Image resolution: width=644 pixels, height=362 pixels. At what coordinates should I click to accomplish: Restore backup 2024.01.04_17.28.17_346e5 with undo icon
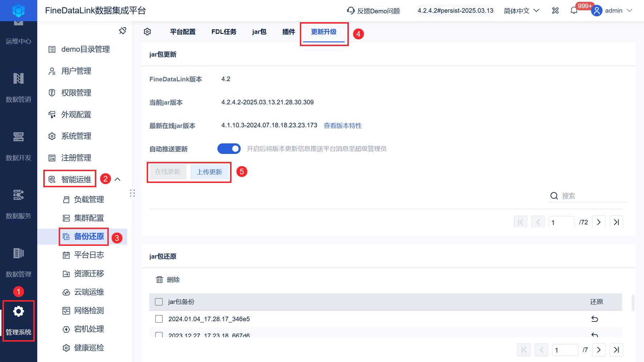[x=595, y=319]
